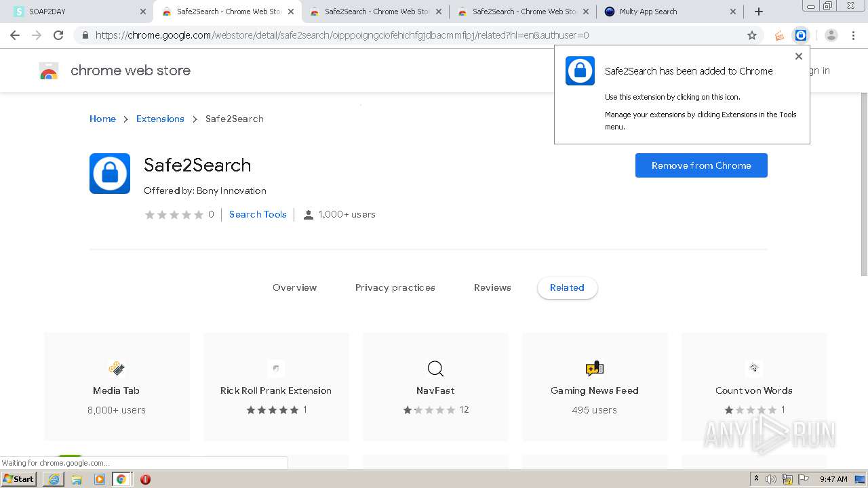Open the Safe2Search lock extension icon in toolbar
Image resolution: width=868 pixels, height=488 pixels.
801,35
